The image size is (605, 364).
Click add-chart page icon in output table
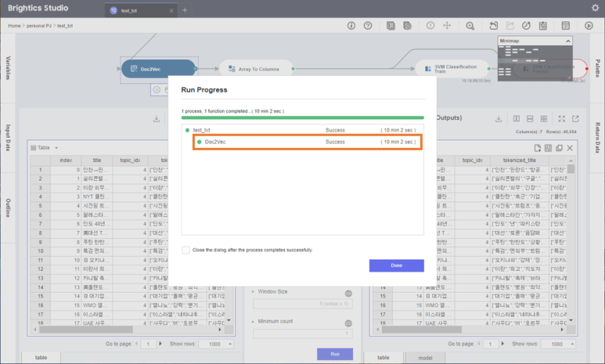tap(538, 148)
